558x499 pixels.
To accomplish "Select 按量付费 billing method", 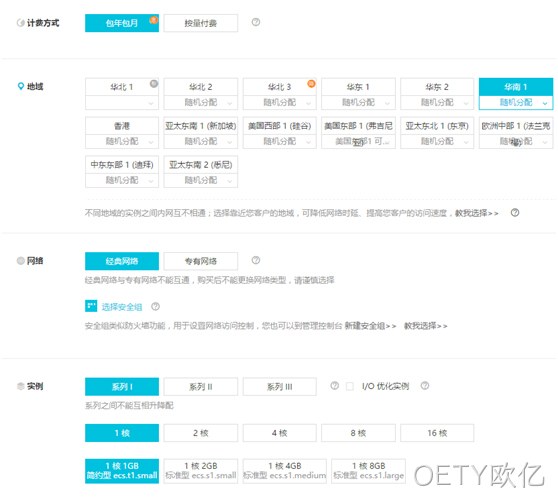I will [x=201, y=23].
